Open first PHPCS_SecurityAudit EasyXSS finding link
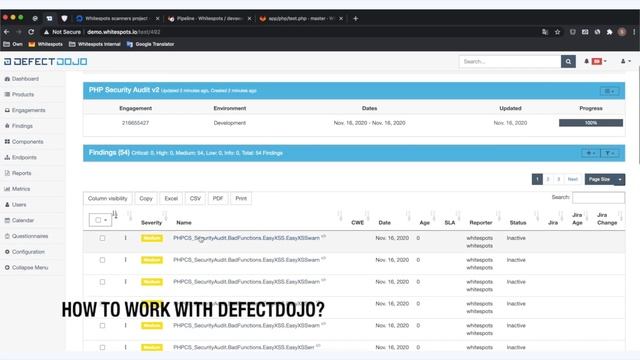Viewport: 640px width, 360px height. [x=246, y=238]
